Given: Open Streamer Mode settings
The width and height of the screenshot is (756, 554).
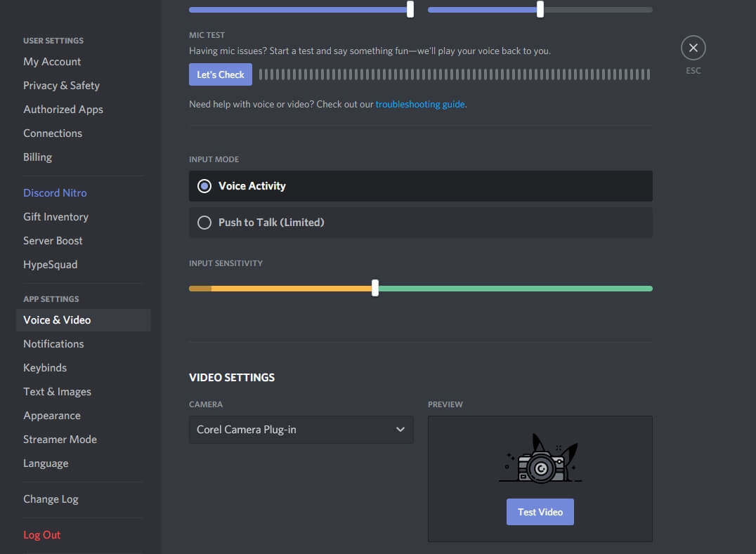Looking at the screenshot, I should coord(60,440).
